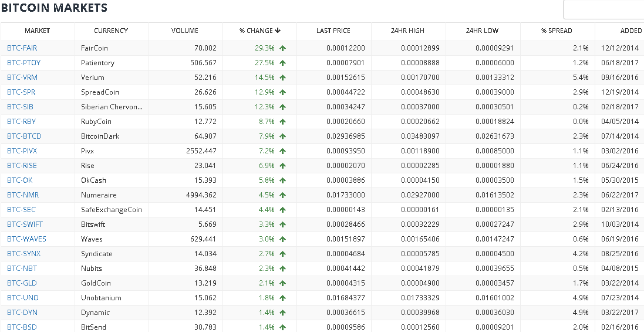Open the BTC-VRM market link
This screenshot has height=332, width=644.
pyautogui.click(x=22, y=77)
